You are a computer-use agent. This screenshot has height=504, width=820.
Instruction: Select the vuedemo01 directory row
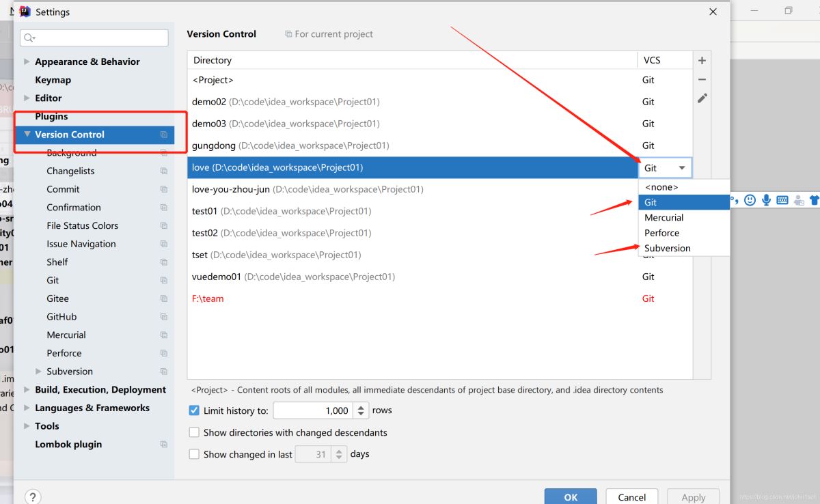point(440,277)
